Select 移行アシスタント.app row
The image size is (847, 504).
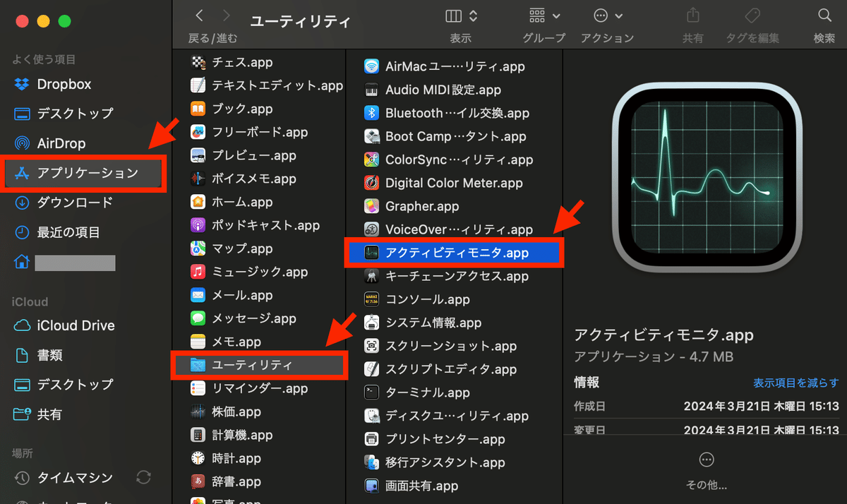(455, 462)
